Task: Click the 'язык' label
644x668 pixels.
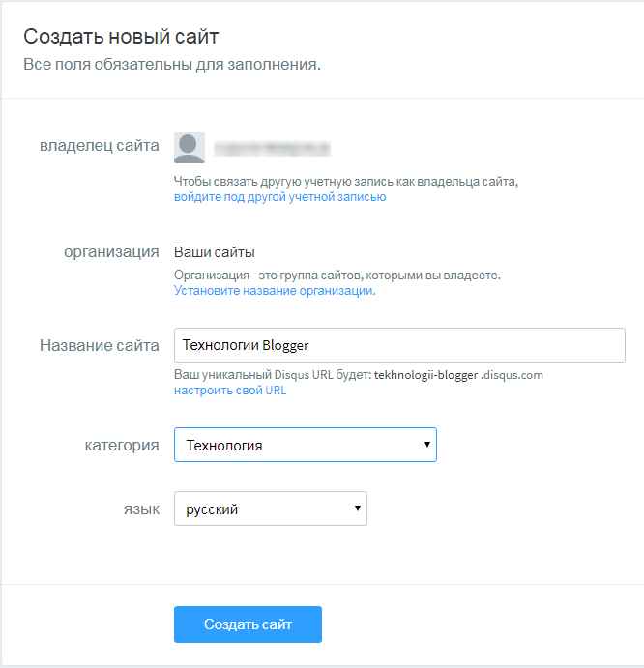Action: (143, 508)
